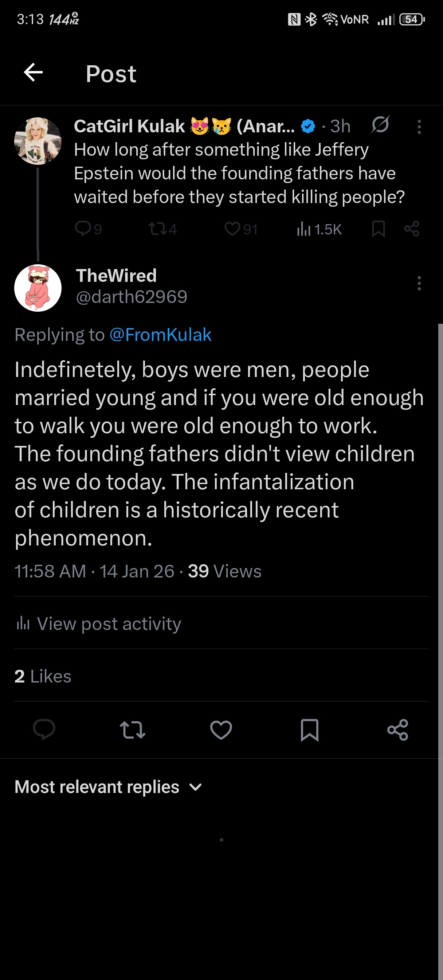Bookmark TheWired's reply
Viewport: 443px width, 980px height.
point(310,730)
